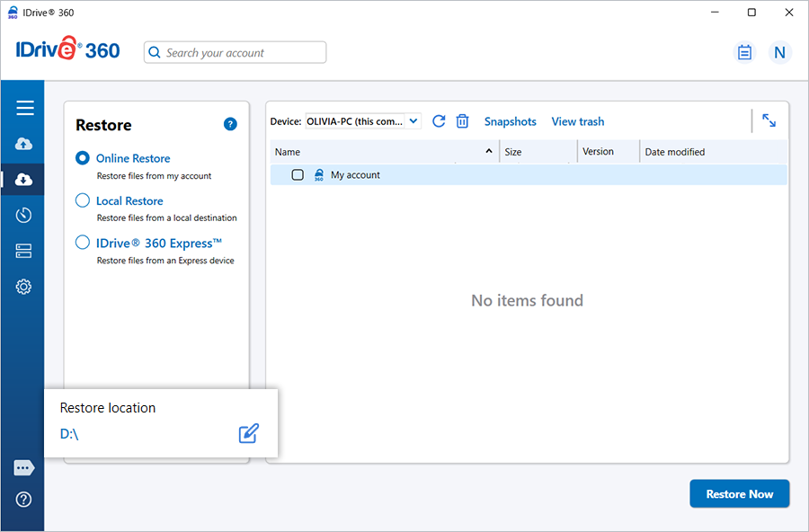
Task: Select the Online Restore radio button
Action: (x=83, y=158)
